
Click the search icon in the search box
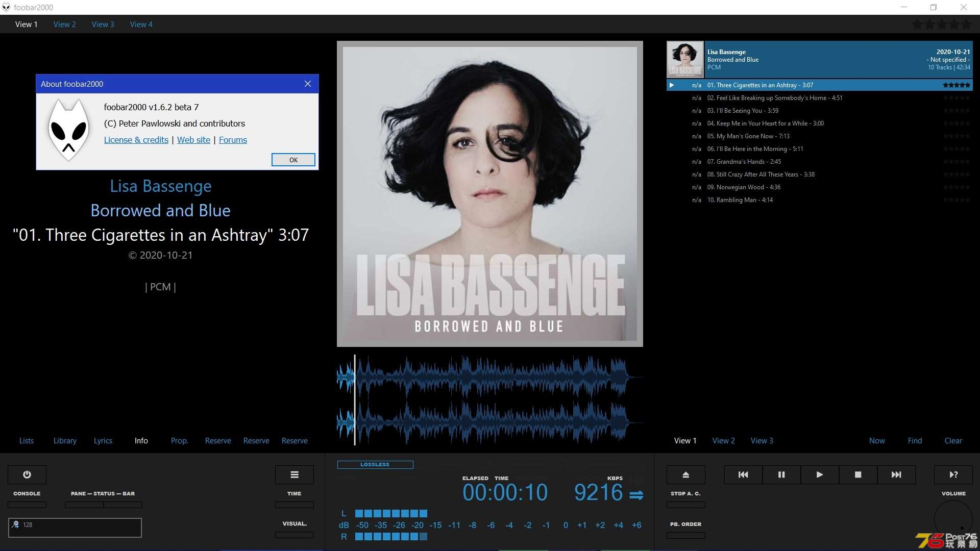click(x=16, y=524)
